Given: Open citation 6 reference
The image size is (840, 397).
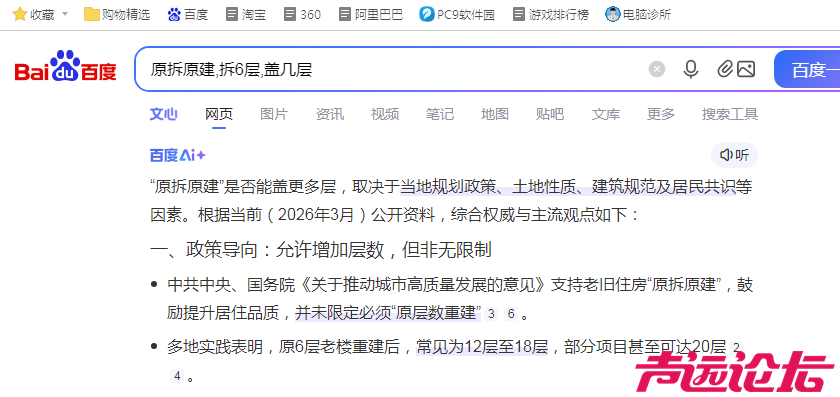Looking at the screenshot, I should pos(511,314).
